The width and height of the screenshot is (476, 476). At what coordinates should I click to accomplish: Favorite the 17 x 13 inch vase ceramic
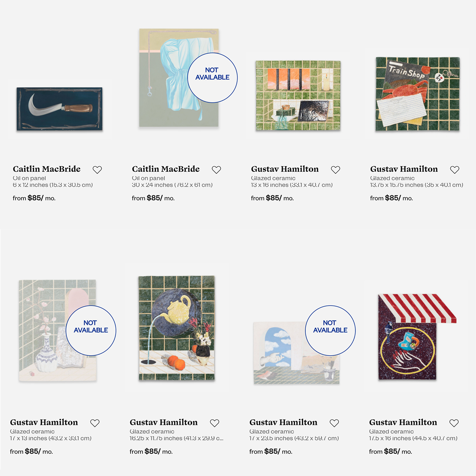95,423
